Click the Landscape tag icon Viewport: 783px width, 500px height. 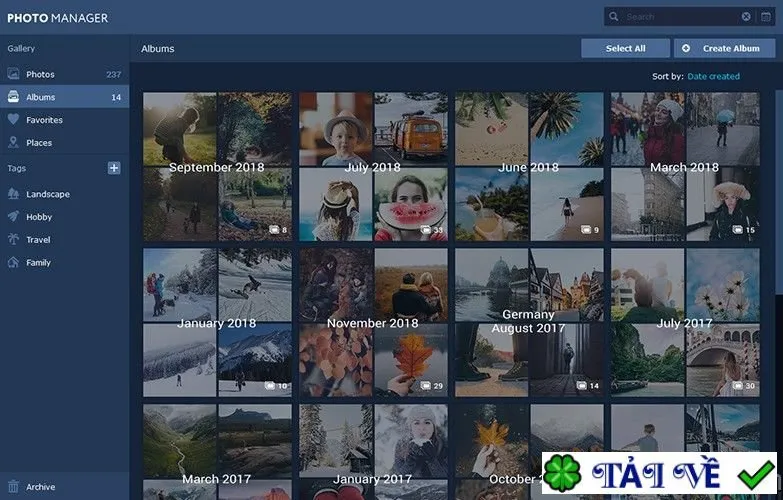[x=13, y=194]
